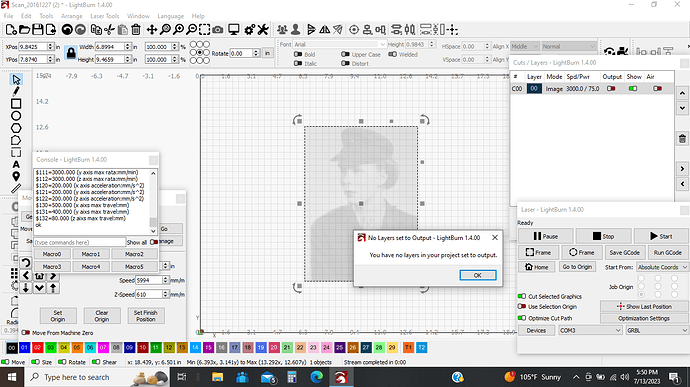Pick the Draw Lines pencil tool

[x=16, y=92]
